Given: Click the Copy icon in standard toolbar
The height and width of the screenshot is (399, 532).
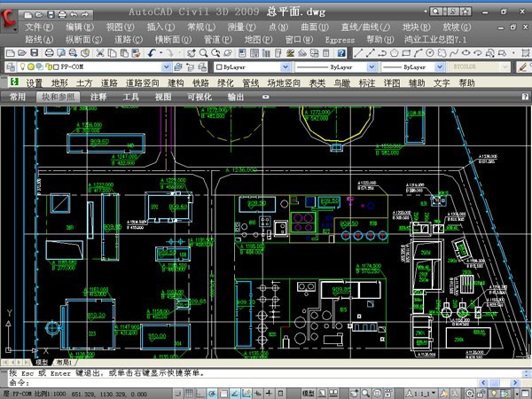Looking at the screenshot, I should pyautogui.click(x=112, y=53).
